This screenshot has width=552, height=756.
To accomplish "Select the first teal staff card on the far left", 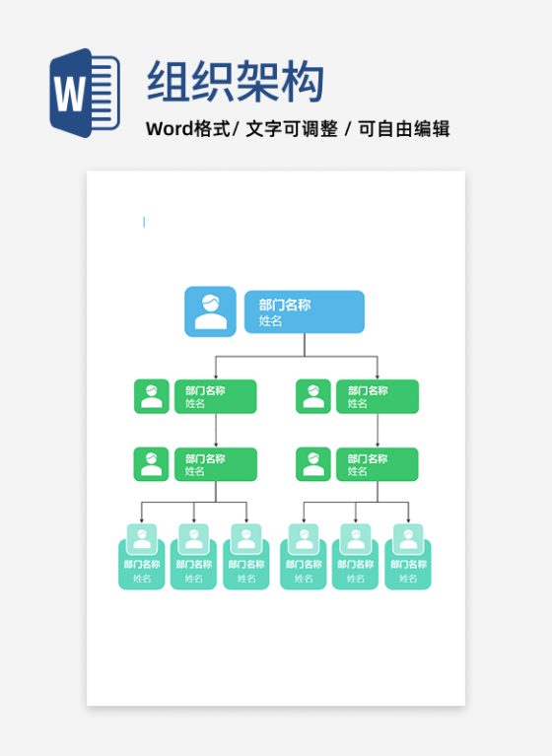I will (142, 556).
